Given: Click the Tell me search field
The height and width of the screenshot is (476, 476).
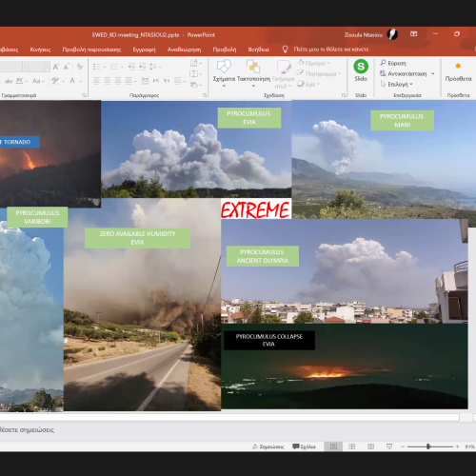Looking at the screenshot, I should point(331,50).
